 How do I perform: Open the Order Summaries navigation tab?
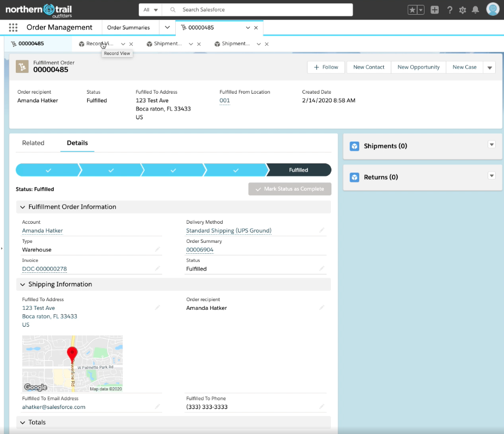pyautogui.click(x=128, y=28)
